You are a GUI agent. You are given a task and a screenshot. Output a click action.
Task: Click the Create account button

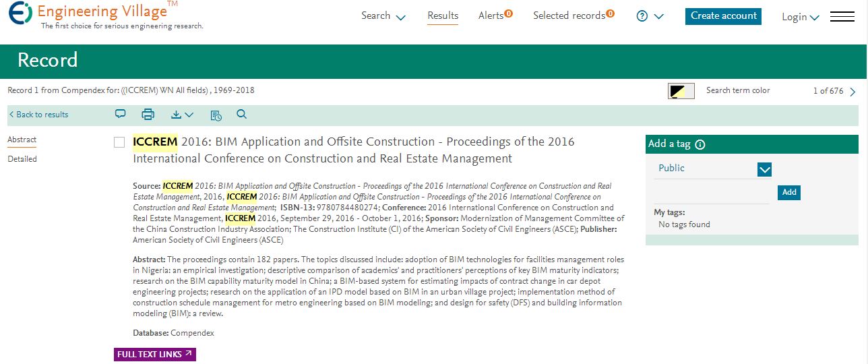(x=723, y=16)
